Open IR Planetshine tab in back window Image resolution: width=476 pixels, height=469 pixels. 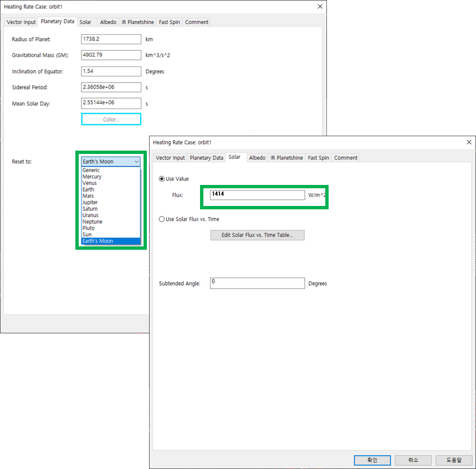pos(137,22)
